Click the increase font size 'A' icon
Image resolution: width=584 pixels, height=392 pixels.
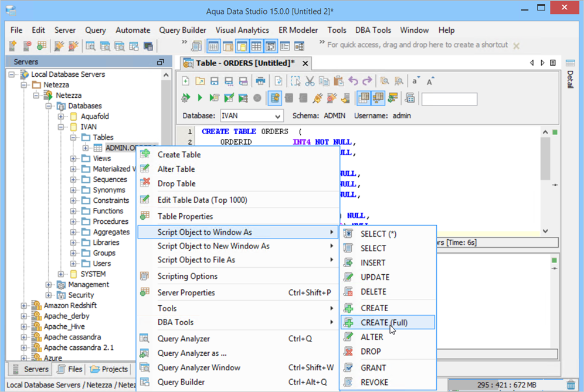pyautogui.click(x=430, y=81)
